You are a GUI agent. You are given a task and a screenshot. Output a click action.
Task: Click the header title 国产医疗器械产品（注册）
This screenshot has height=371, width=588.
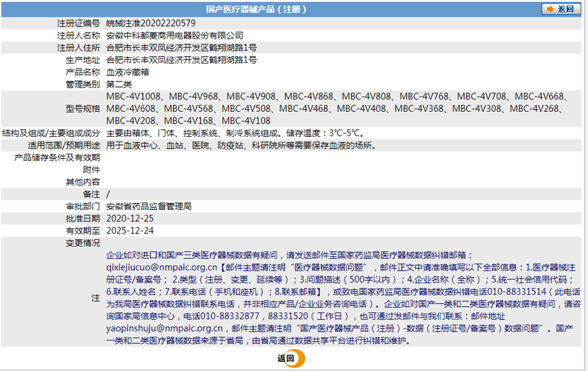coord(256,9)
